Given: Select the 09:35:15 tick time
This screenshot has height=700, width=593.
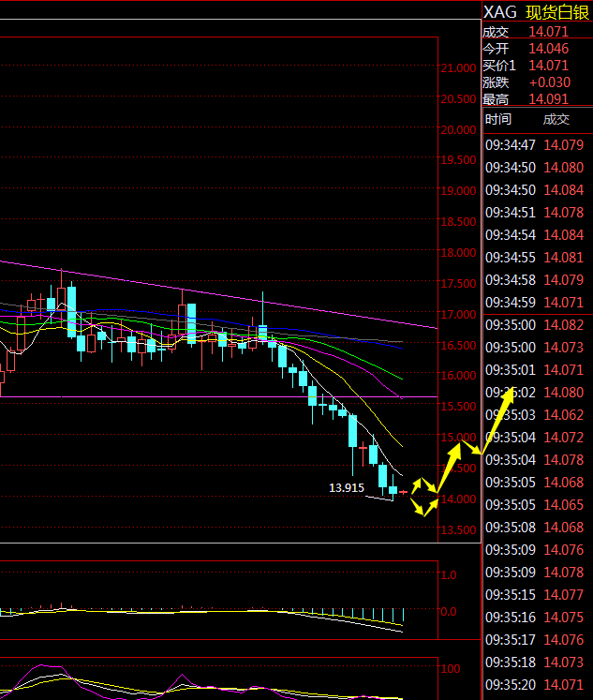Looking at the screenshot, I should (x=511, y=595).
